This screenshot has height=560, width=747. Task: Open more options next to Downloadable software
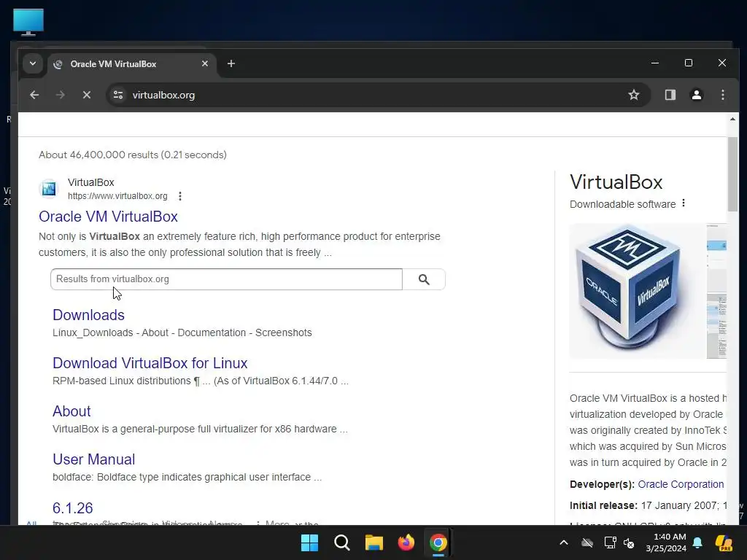pos(684,203)
